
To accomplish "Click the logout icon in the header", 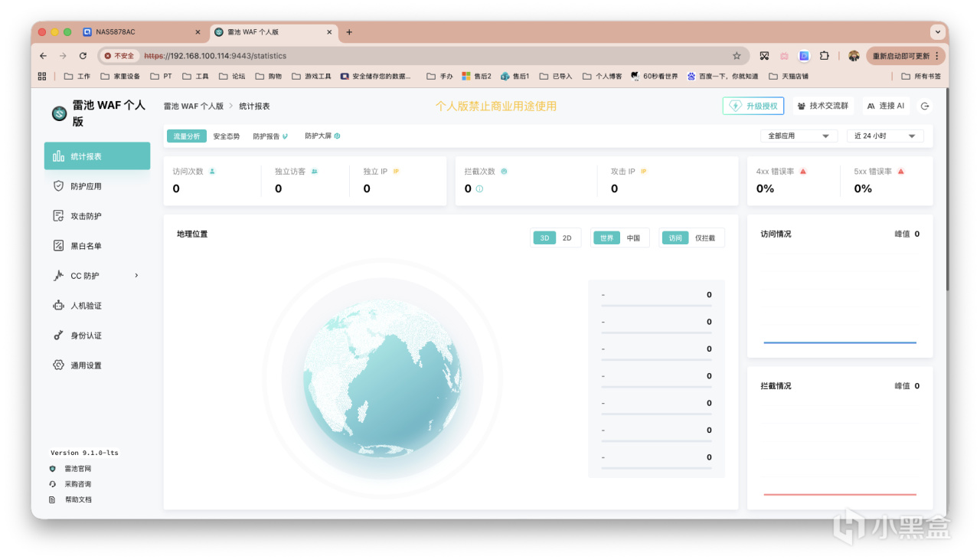I will tap(925, 106).
